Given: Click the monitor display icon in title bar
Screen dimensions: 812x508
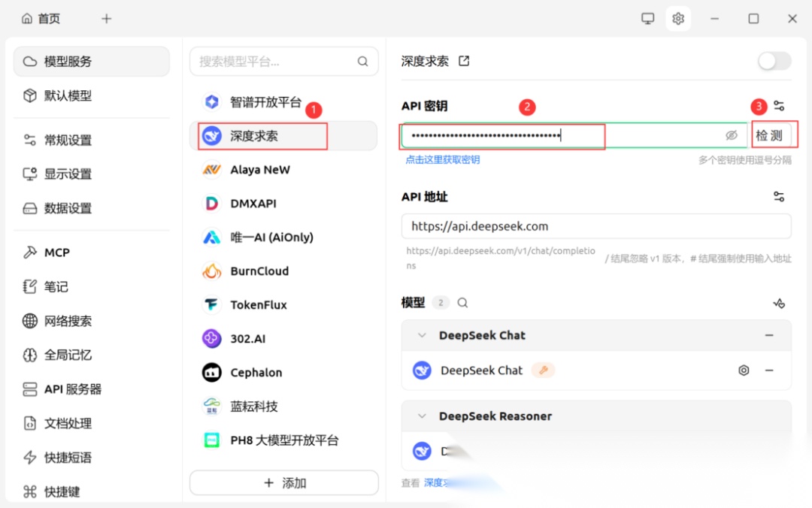Looking at the screenshot, I should point(648,19).
